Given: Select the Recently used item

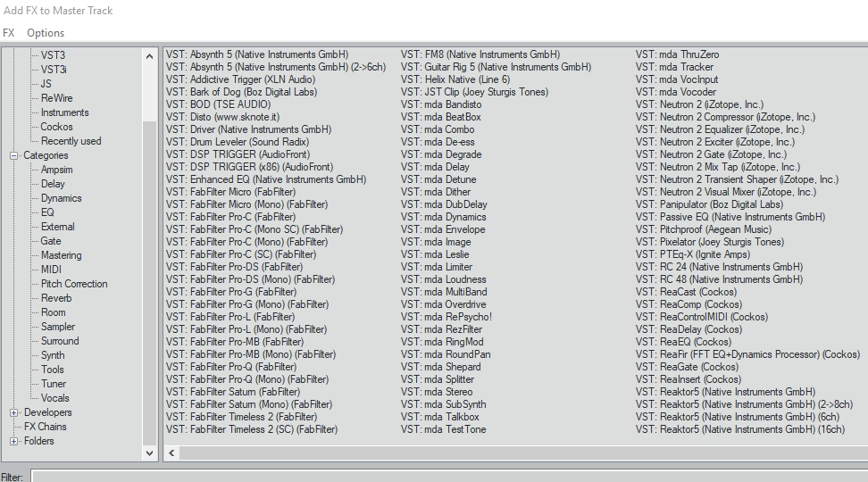Looking at the screenshot, I should [x=71, y=141].
